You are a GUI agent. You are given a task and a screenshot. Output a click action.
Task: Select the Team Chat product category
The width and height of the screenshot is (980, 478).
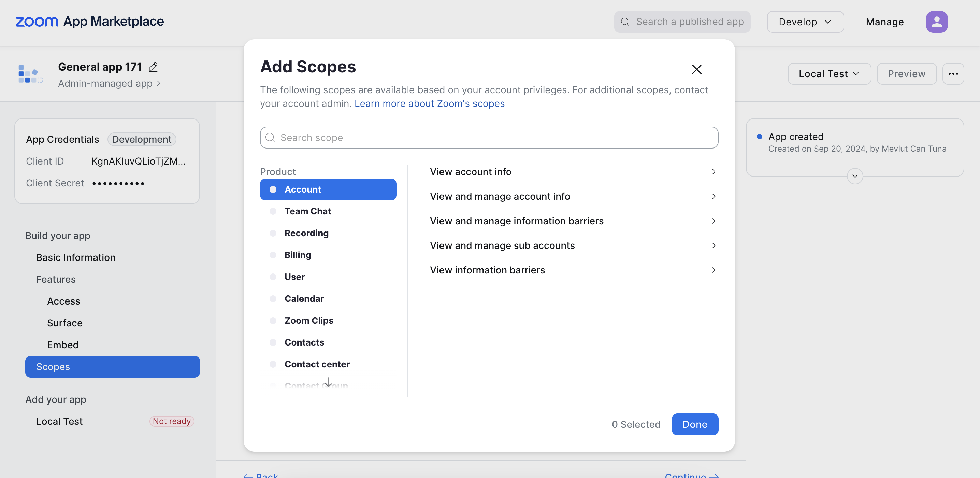(x=328, y=211)
